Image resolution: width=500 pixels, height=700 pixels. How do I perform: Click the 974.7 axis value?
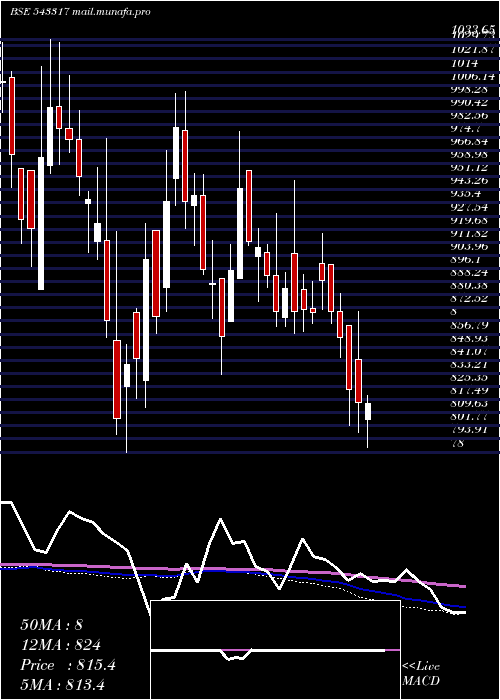(x=468, y=129)
